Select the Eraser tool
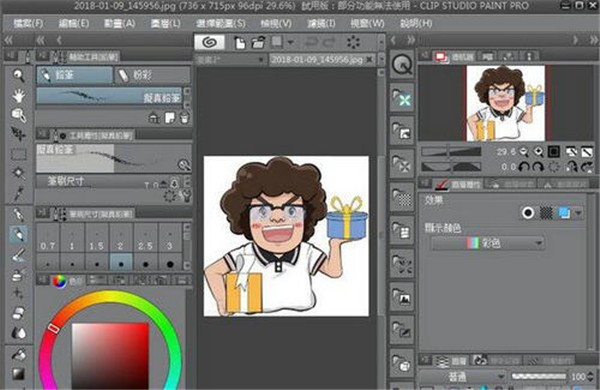Viewport: 600px width, 390px height. tap(18, 313)
